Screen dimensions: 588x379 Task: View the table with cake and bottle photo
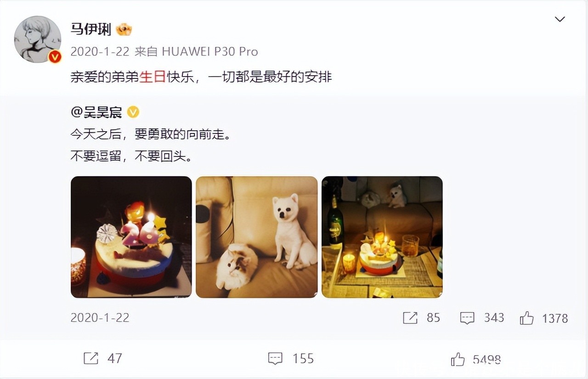(382, 237)
